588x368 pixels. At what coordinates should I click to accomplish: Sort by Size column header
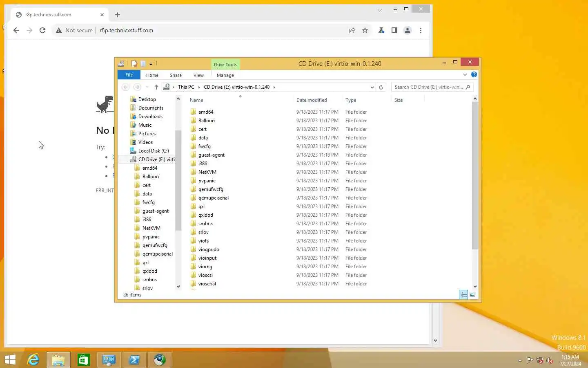click(399, 100)
